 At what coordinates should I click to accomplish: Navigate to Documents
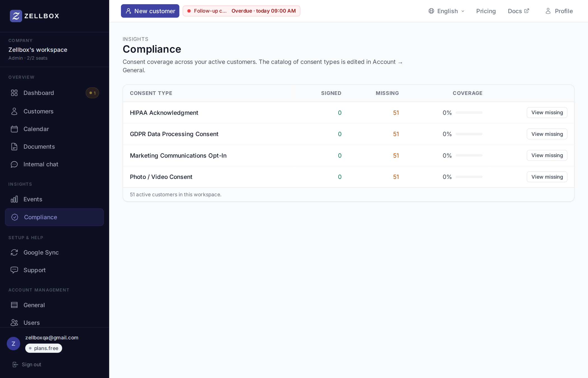[x=54, y=147]
